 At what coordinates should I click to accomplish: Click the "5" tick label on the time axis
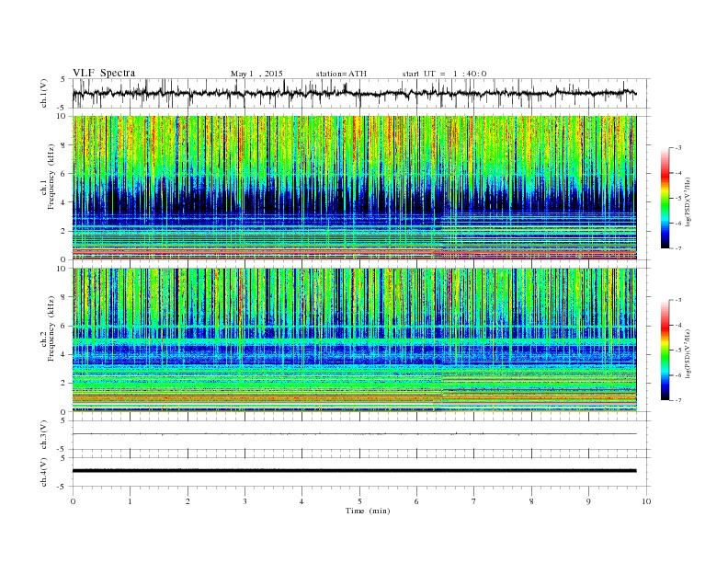point(359,501)
